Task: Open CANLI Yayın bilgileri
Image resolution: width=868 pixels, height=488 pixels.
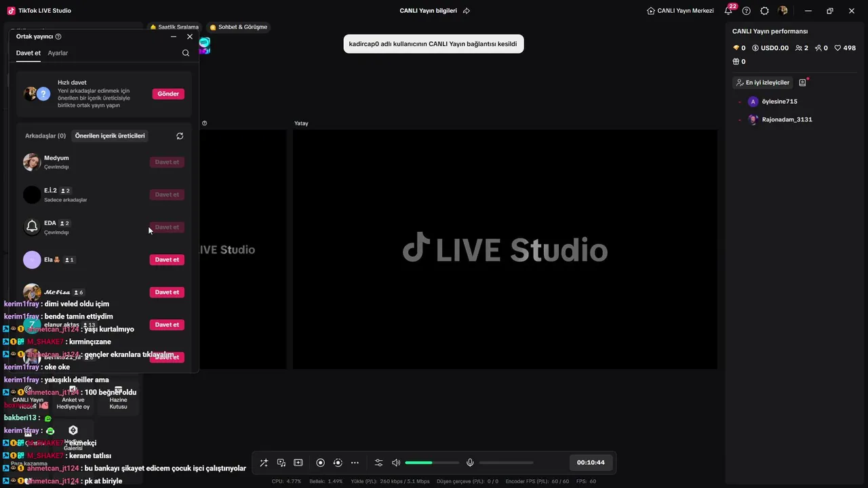Action: 428,11
